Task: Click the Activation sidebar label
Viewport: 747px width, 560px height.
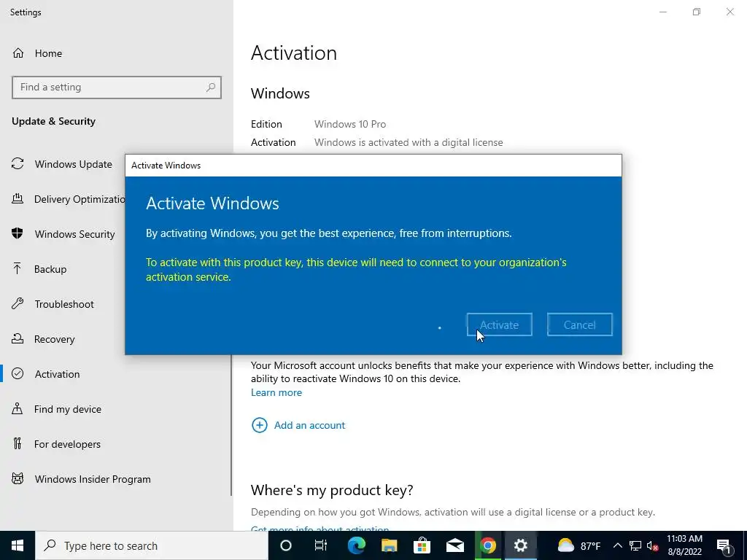Action: point(57,374)
